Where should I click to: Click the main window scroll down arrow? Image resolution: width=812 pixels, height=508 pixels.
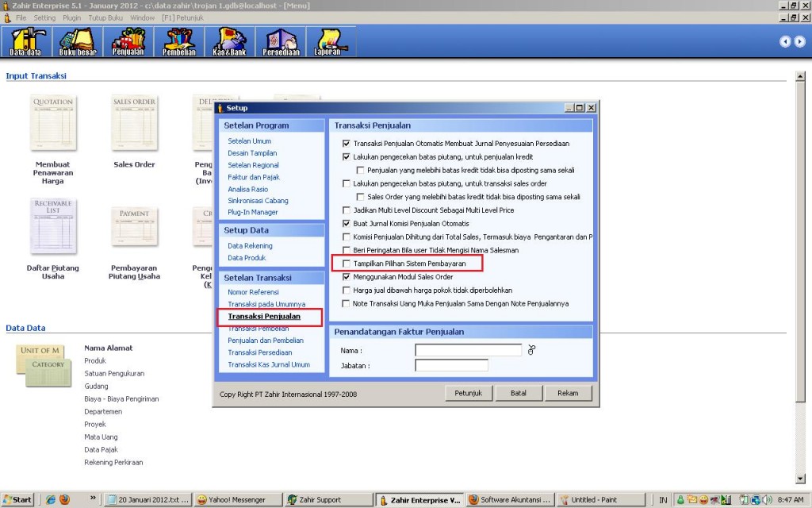tap(801, 479)
